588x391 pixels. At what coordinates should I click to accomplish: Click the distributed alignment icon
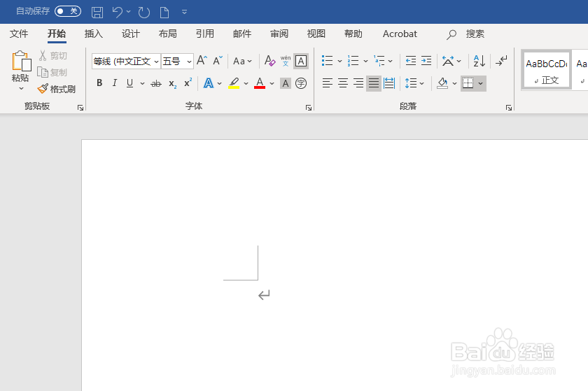point(389,83)
